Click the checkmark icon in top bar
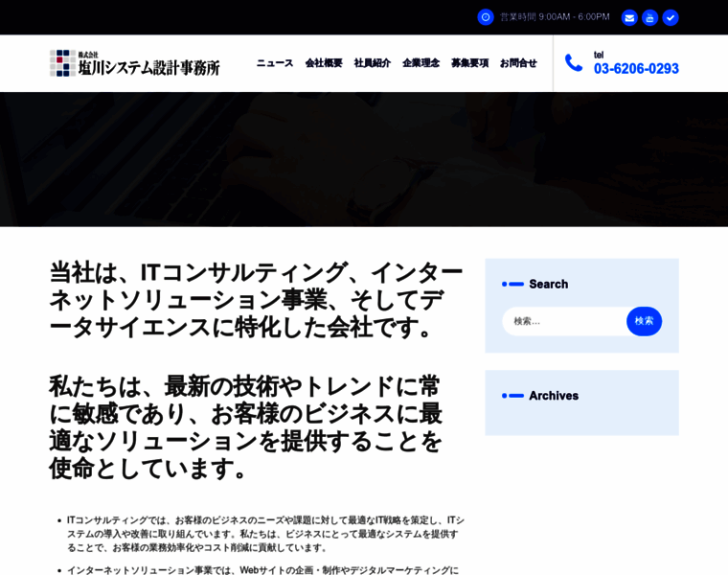This screenshot has height=575, width=728. (x=670, y=17)
